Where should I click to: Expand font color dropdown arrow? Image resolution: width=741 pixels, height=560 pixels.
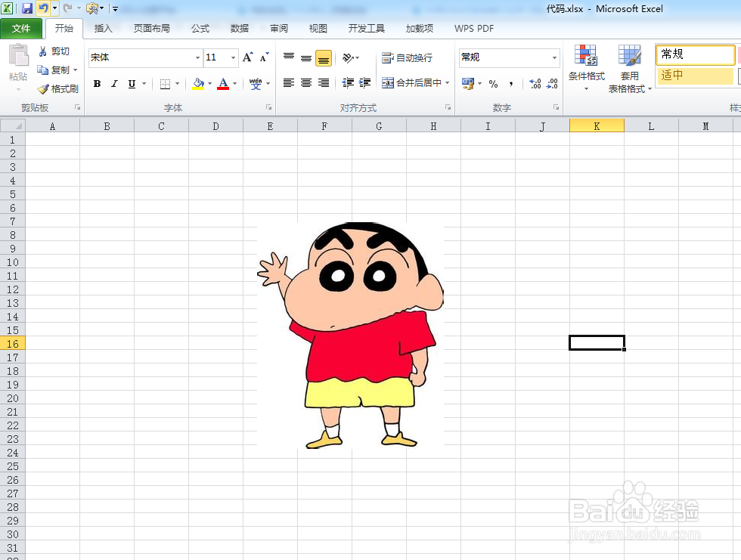pos(235,84)
